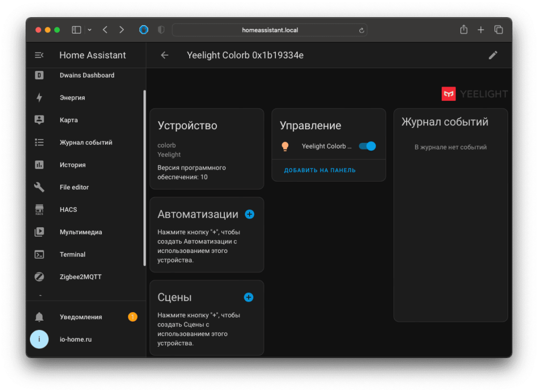Viewport: 538px width, 392px height.
Task: Click the 'Yeelight Colorb 0x1b19334e' page title
Action: click(245, 55)
